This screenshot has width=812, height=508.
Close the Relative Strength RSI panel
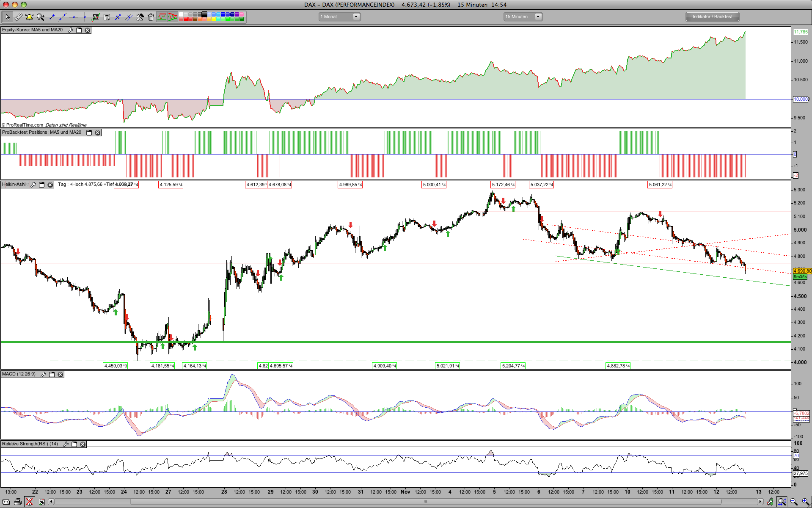[x=83, y=444]
